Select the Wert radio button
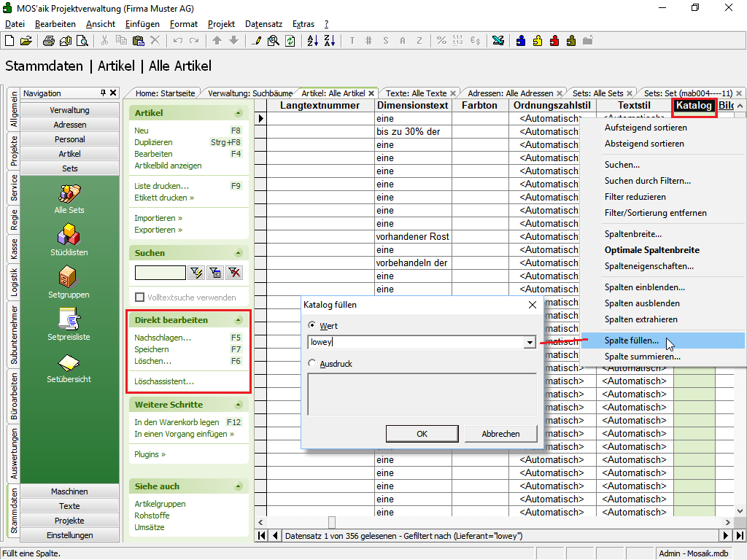Image resolution: width=747 pixels, height=560 pixels. point(313,326)
